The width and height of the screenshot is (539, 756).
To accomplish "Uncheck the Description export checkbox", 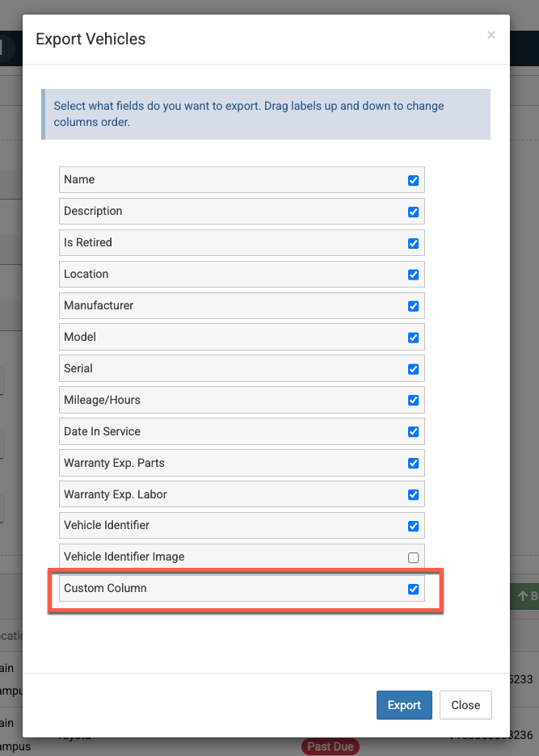I will (413, 212).
